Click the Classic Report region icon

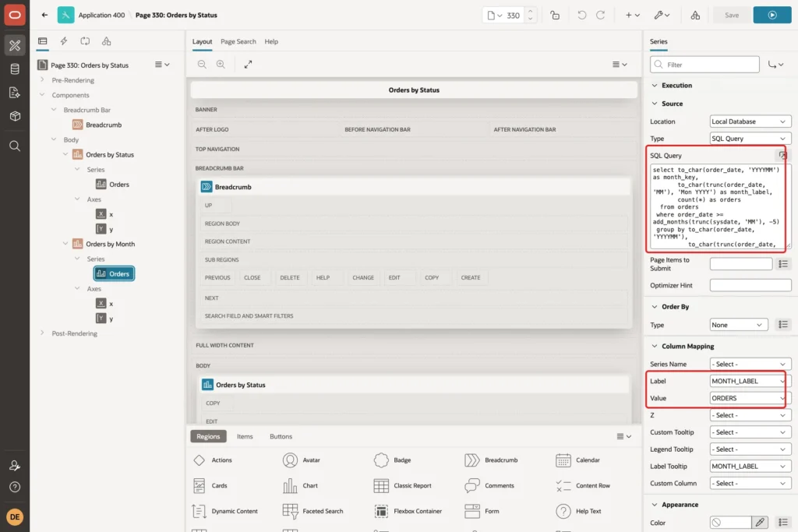click(x=381, y=486)
